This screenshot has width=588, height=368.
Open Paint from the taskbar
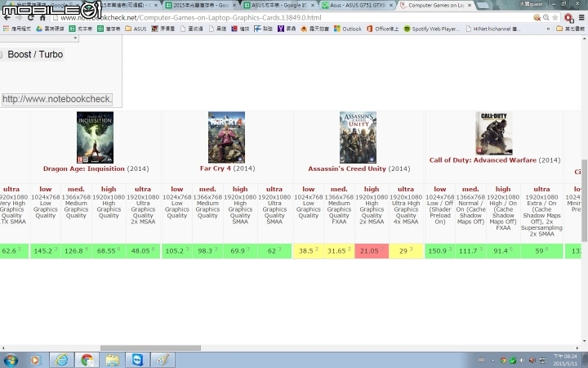[x=163, y=360]
